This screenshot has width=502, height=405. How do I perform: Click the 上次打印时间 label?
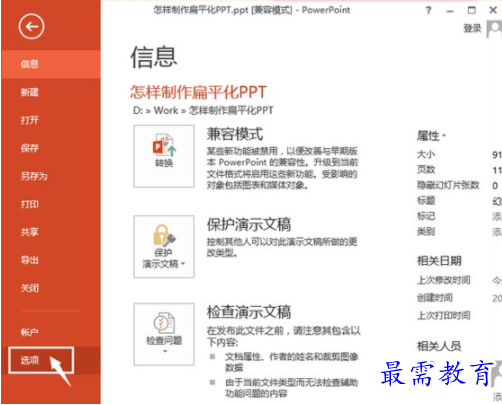(x=444, y=315)
